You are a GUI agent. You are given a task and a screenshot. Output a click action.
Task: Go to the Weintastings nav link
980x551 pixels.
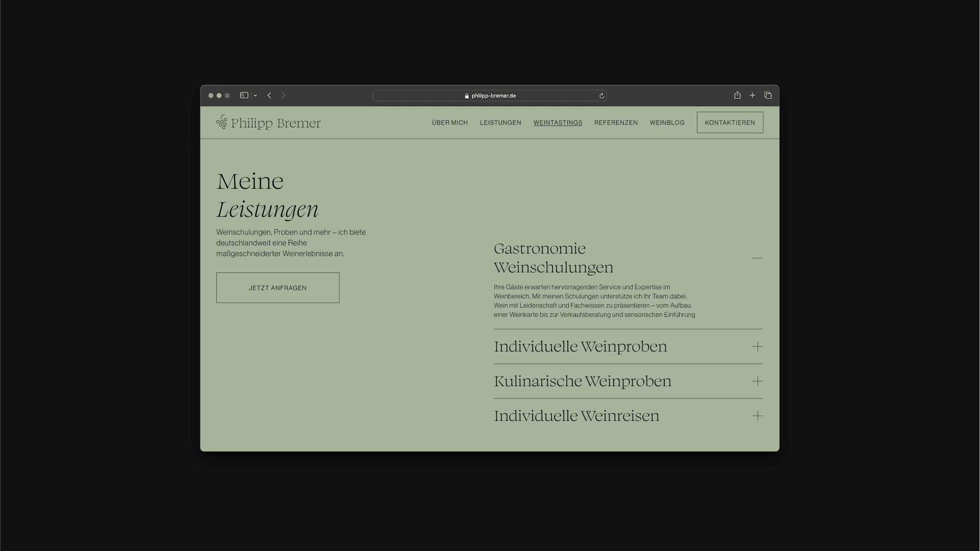(558, 123)
